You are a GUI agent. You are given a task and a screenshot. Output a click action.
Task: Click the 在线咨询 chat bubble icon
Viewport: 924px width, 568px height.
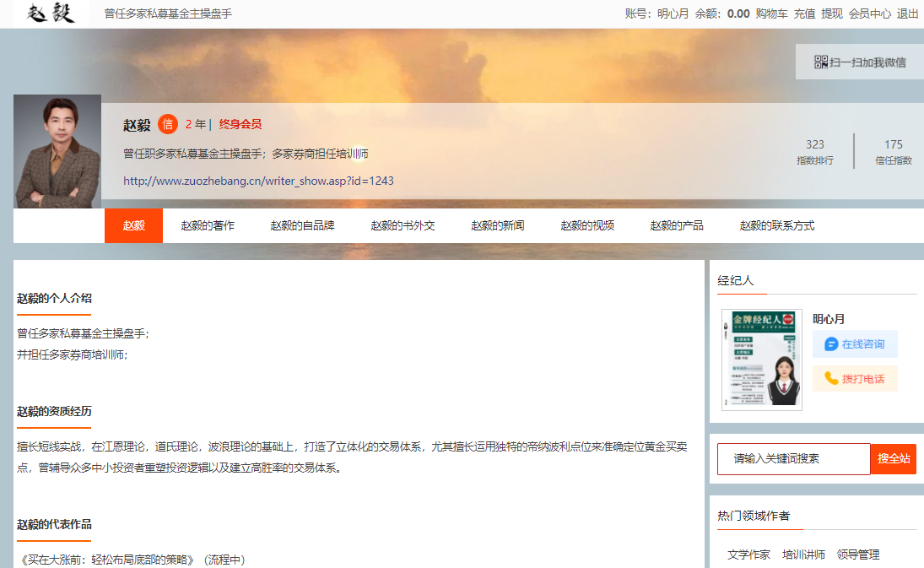831,344
